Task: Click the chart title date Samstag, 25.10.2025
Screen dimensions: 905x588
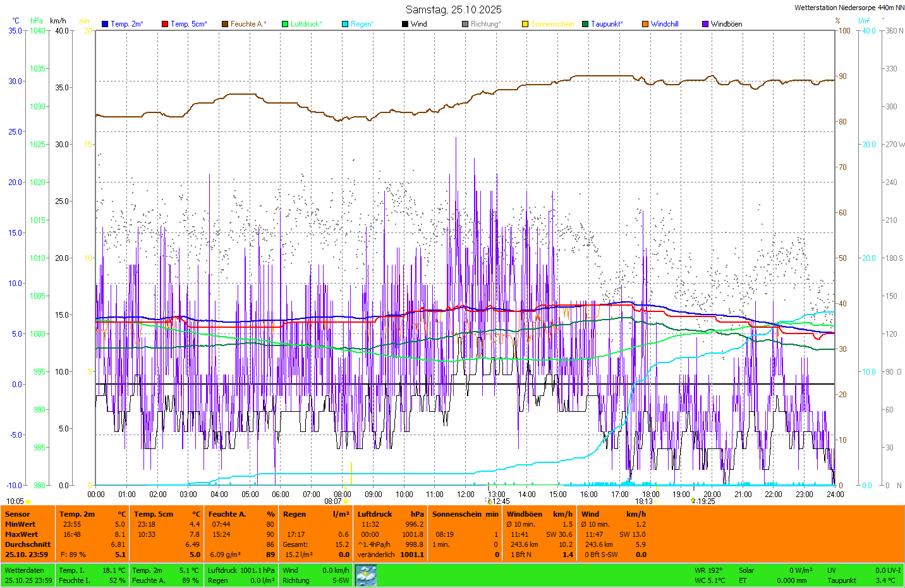Action: [x=453, y=9]
